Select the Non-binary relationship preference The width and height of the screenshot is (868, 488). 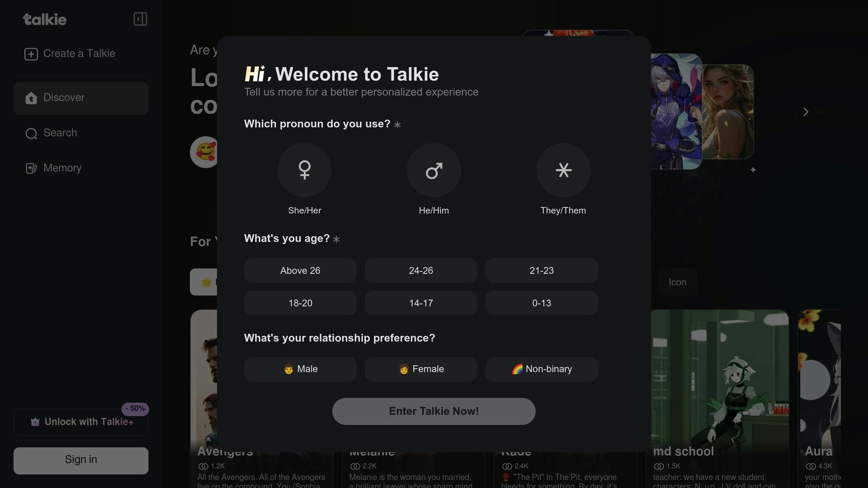[x=542, y=369]
